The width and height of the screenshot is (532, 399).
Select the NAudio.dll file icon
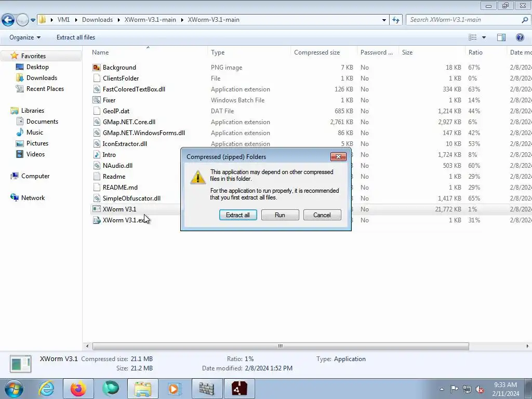(x=97, y=166)
